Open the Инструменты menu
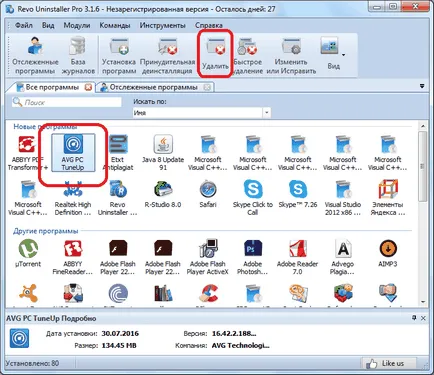Image resolution: width=434 pixels, height=375 pixels. click(162, 25)
